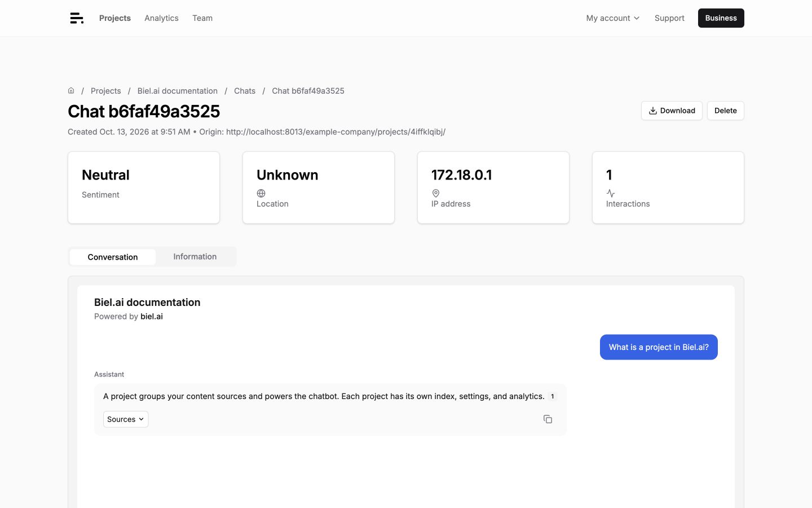Open the My account menu

tap(612, 18)
